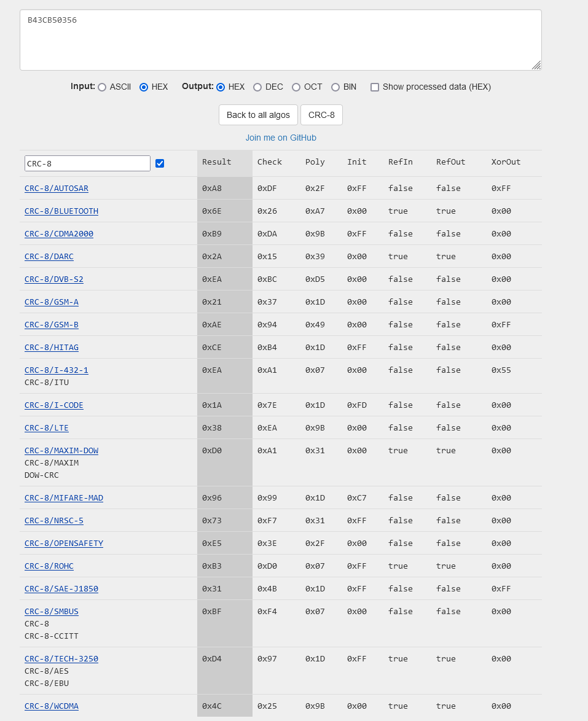Click the CRC-8 button
588x721 pixels.
click(321, 115)
